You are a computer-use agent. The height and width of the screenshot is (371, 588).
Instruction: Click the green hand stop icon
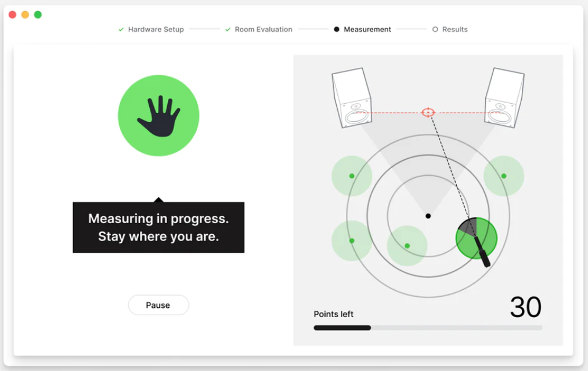pos(158,116)
